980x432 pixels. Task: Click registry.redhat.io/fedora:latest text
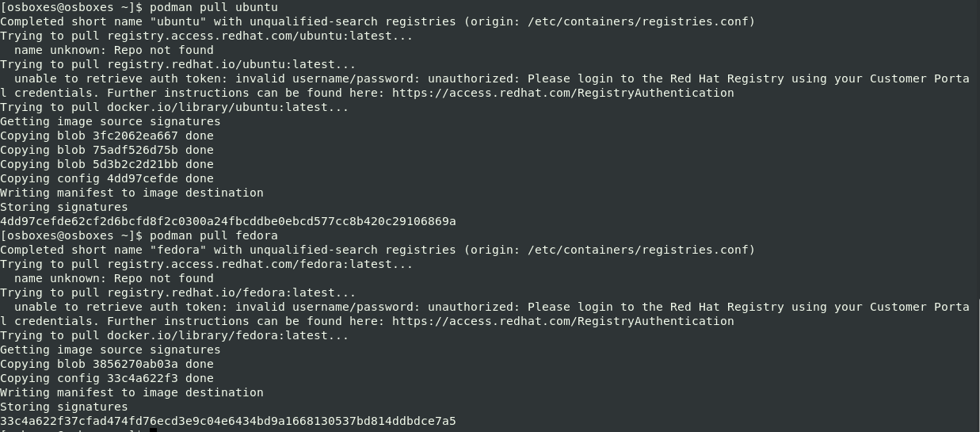(x=221, y=292)
